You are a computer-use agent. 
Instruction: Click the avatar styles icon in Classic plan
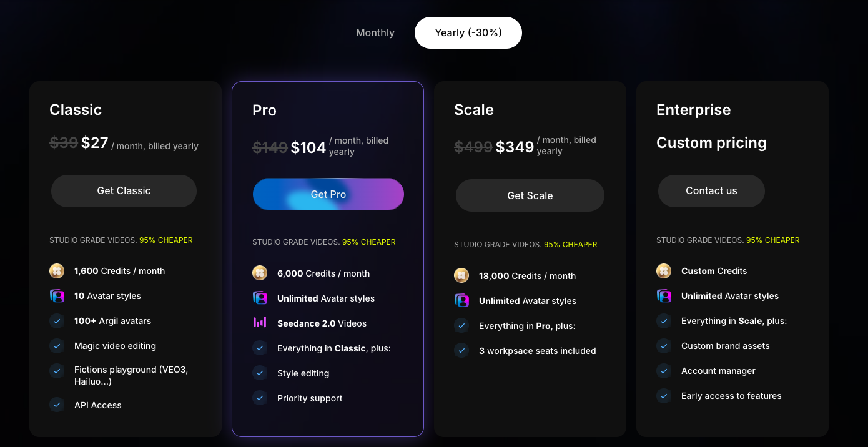point(57,296)
